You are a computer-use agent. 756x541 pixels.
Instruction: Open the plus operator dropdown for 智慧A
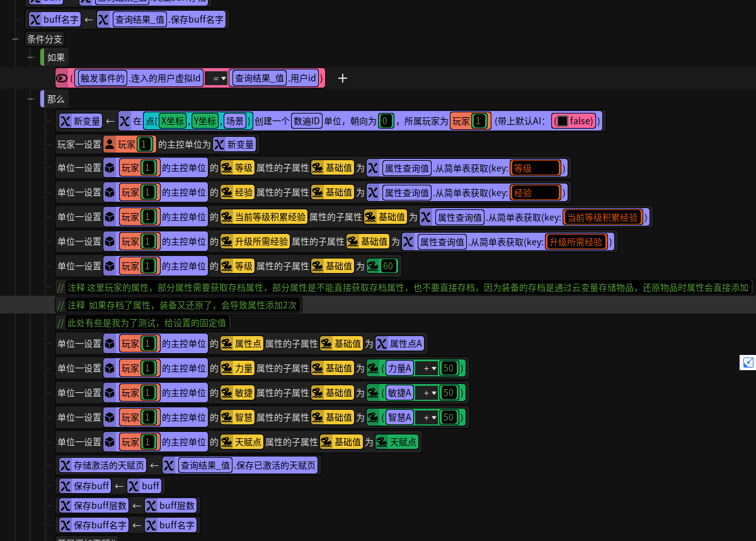(427, 417)
